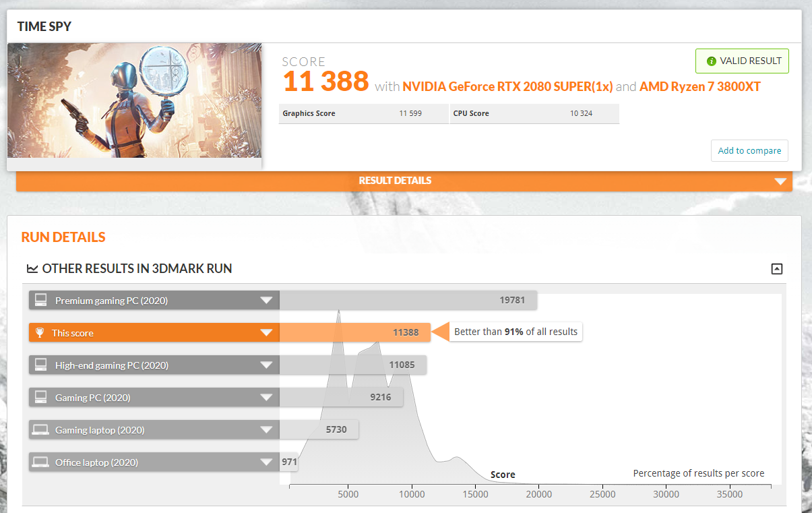Open the AMD Ryzen 7 3800XT link
This screenshot has height=513, width=812.
click(700, 87)
